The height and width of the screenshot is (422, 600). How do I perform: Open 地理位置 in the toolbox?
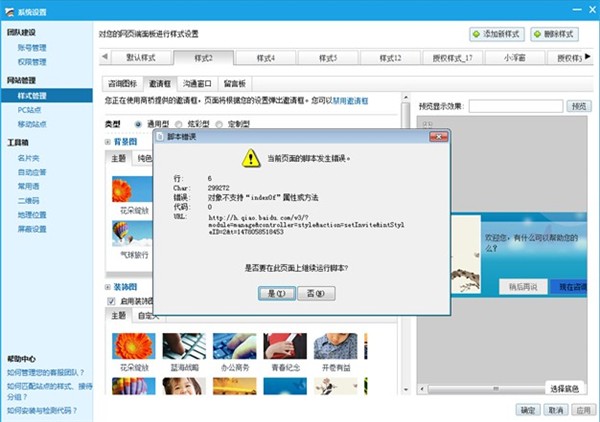click(x=32, y=215)
